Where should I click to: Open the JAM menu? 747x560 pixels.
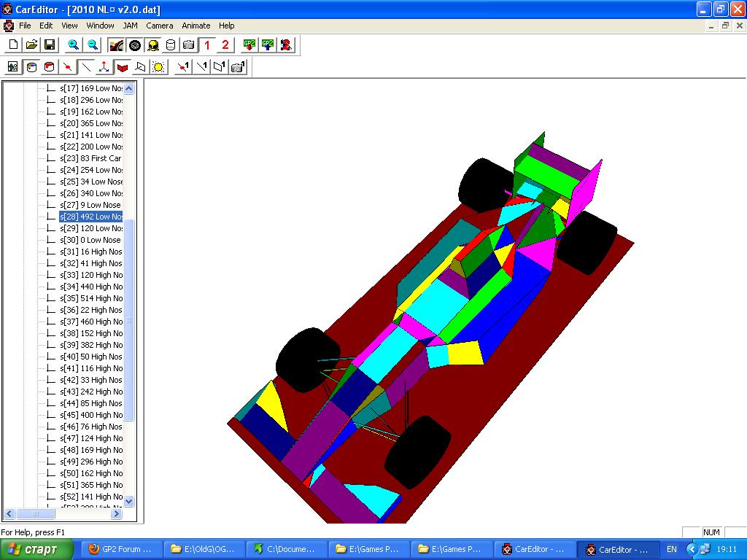pyautogui.click(x=131, y=26)
